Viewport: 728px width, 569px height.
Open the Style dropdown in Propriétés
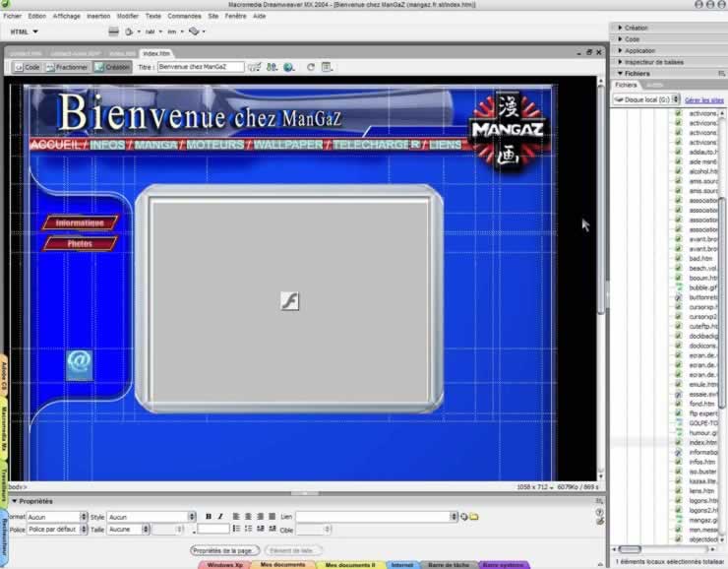point(152,517)
